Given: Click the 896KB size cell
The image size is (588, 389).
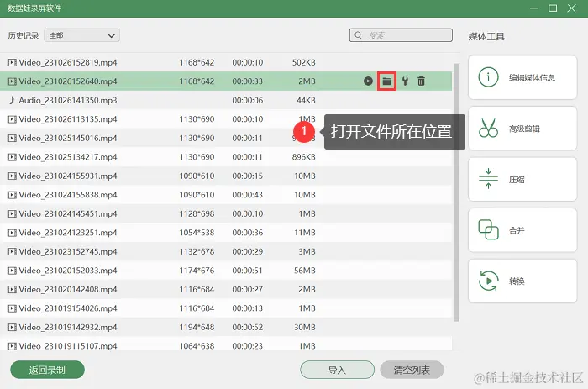Looking at the screenshot, I should pyautogui.click(x=304, y=157).
